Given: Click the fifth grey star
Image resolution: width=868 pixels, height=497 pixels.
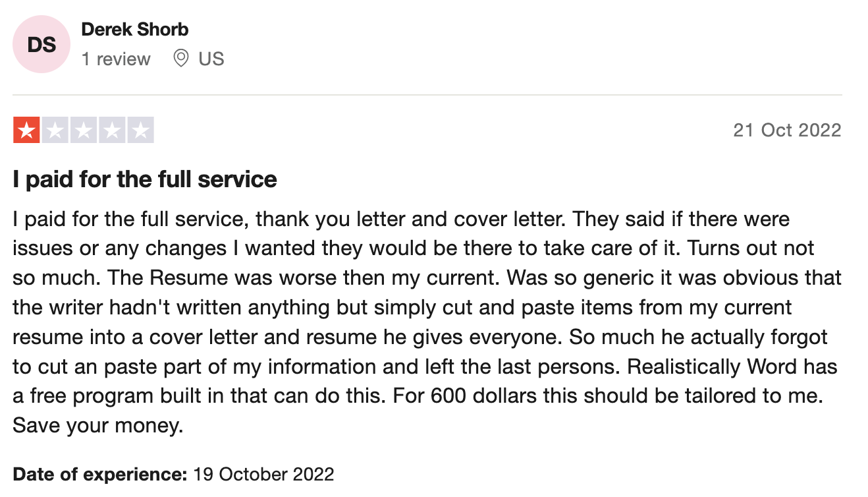Looking at the screenshot, I should pos(140,130).
